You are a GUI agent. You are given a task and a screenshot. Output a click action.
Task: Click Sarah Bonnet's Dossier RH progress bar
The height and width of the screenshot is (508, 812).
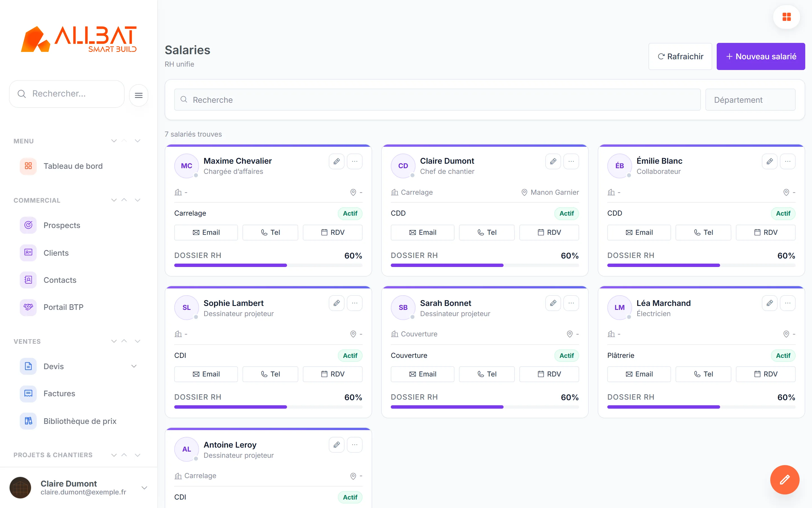484,407
